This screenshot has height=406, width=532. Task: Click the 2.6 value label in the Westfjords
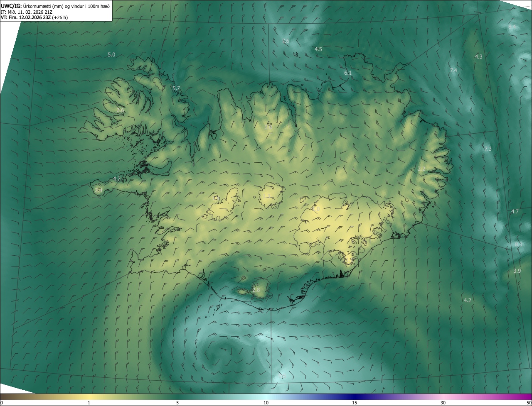click(120, 110)
